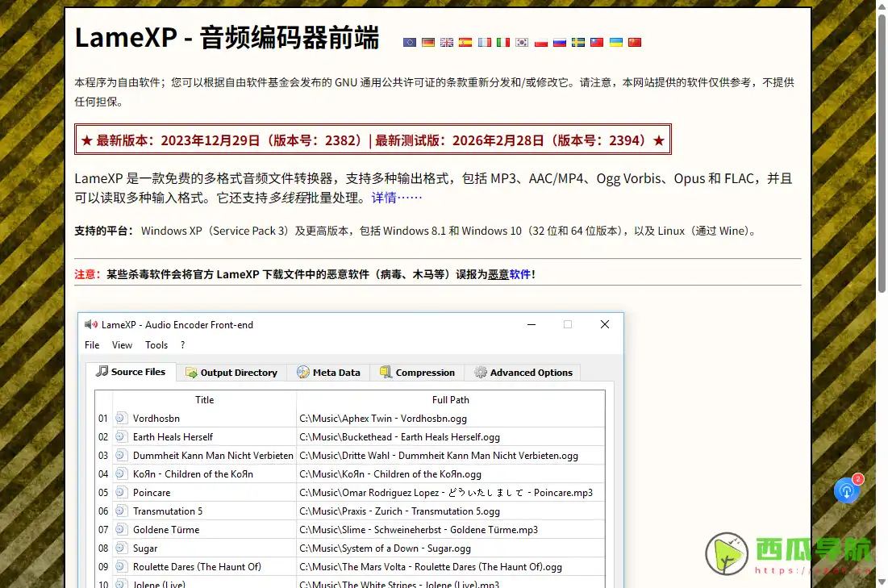This screenshot has height=588, width=888.
Task: Choose the Taiwan flag icon
Action: coord(597,43)
